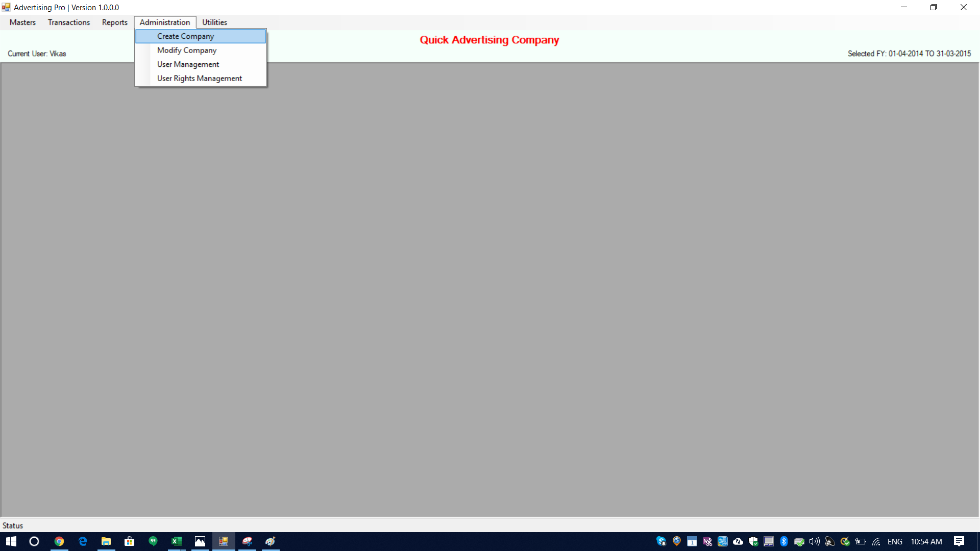
Task: Click the Selected FY date range label
Action: point(909,54)
